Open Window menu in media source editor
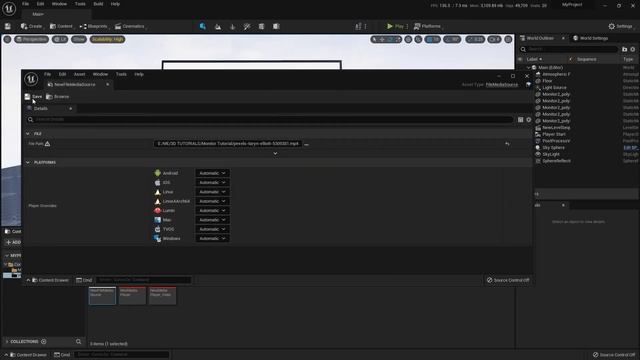 (100, 74)
